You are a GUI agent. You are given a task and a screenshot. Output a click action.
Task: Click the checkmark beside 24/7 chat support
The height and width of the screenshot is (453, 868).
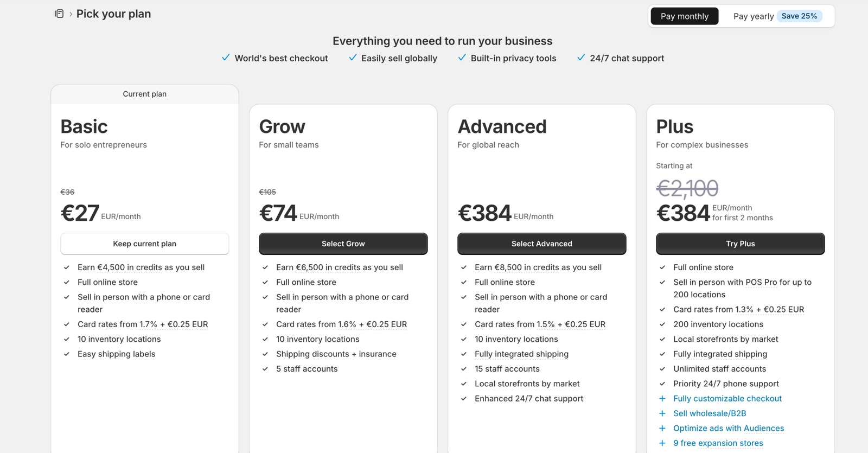point(581,58)
